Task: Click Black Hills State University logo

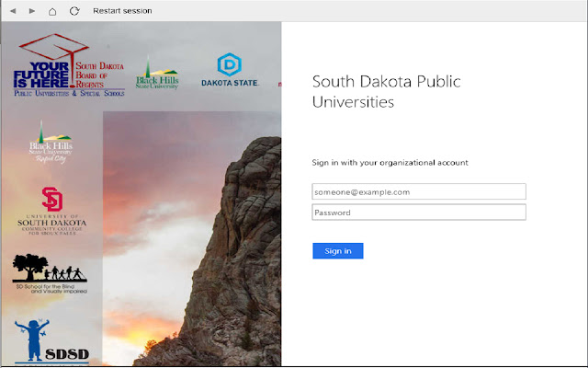Action: [x=157, y=73]
